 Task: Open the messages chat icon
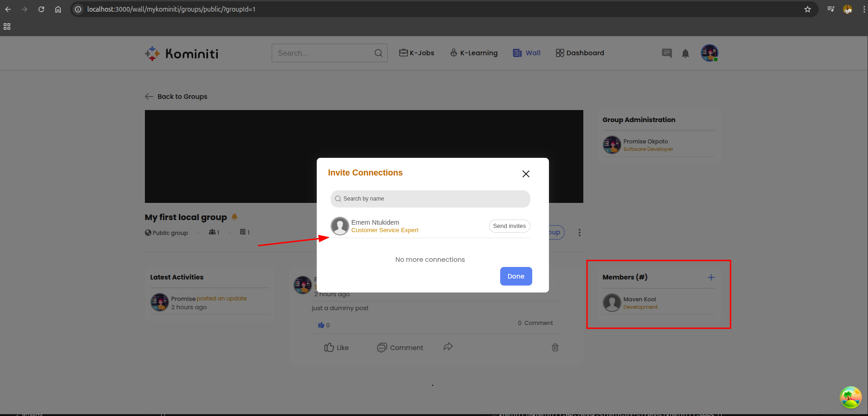[666, 53]
